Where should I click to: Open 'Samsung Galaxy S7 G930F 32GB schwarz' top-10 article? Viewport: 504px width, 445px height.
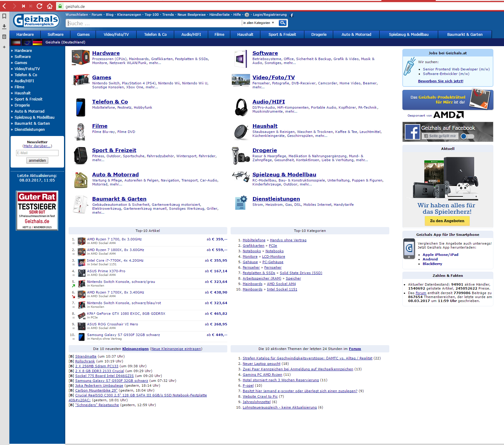pyautogui.click(x=123, y=335)
